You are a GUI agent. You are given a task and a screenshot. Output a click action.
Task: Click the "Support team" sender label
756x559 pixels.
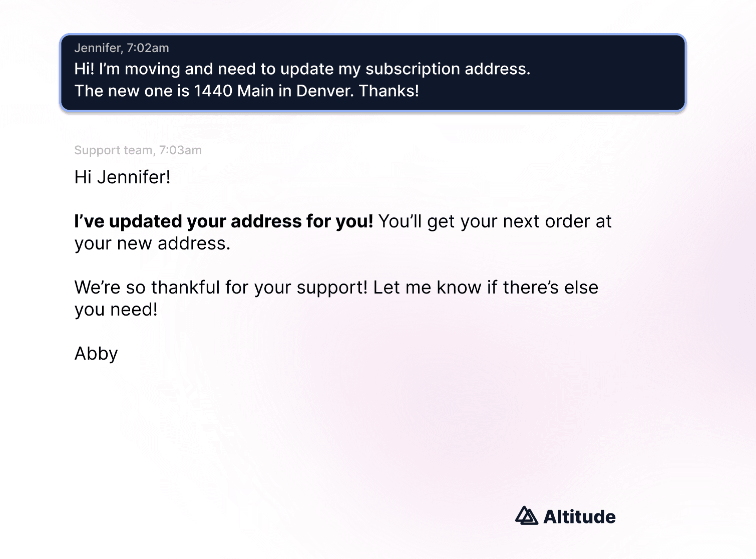click(x=114, y=150)
